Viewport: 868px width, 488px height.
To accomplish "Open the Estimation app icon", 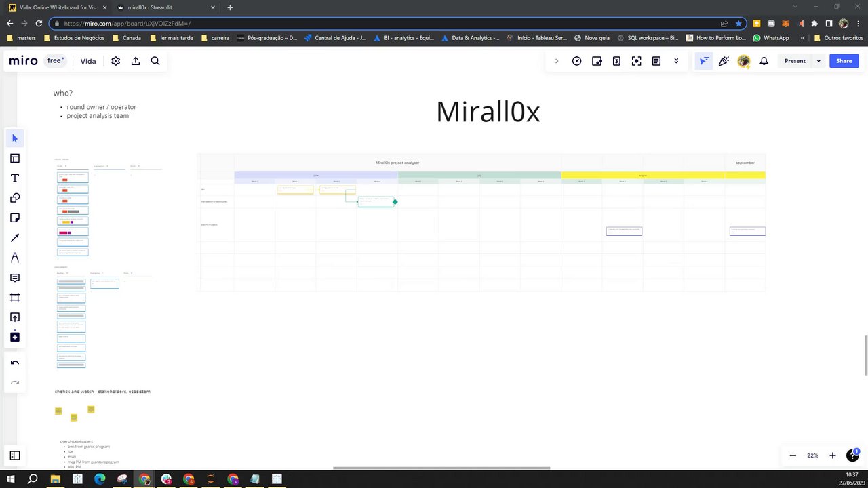I will [x=616, y=61].
